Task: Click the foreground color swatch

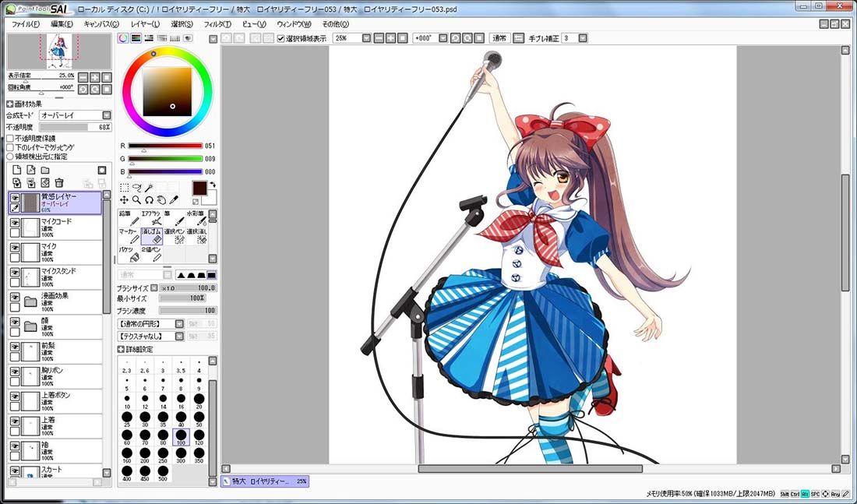Action: (199, 188)
